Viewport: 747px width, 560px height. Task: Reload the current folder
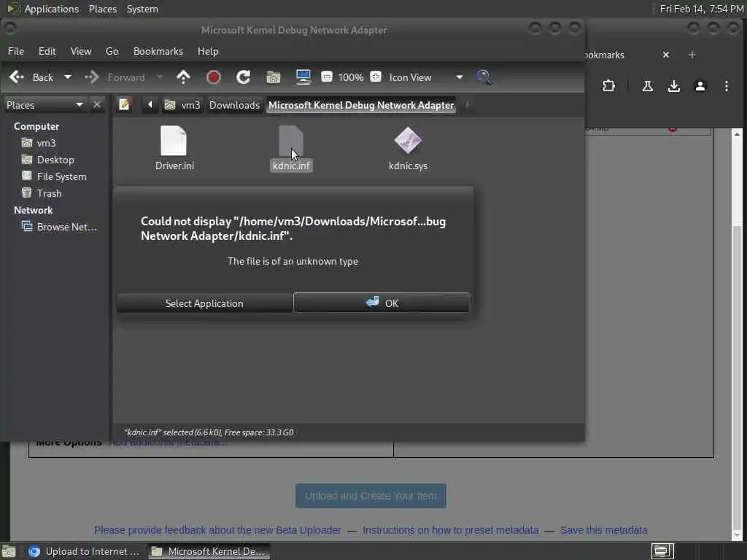pyautogui.click(x=244, y=77)
